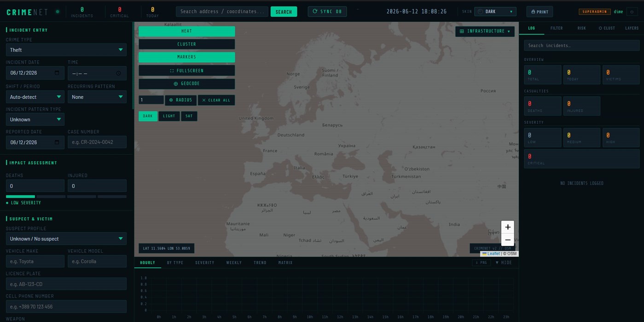Switch map style to Light
This screenshot has width=644, height=322.
pyautogui.click(x=169, y=116)
